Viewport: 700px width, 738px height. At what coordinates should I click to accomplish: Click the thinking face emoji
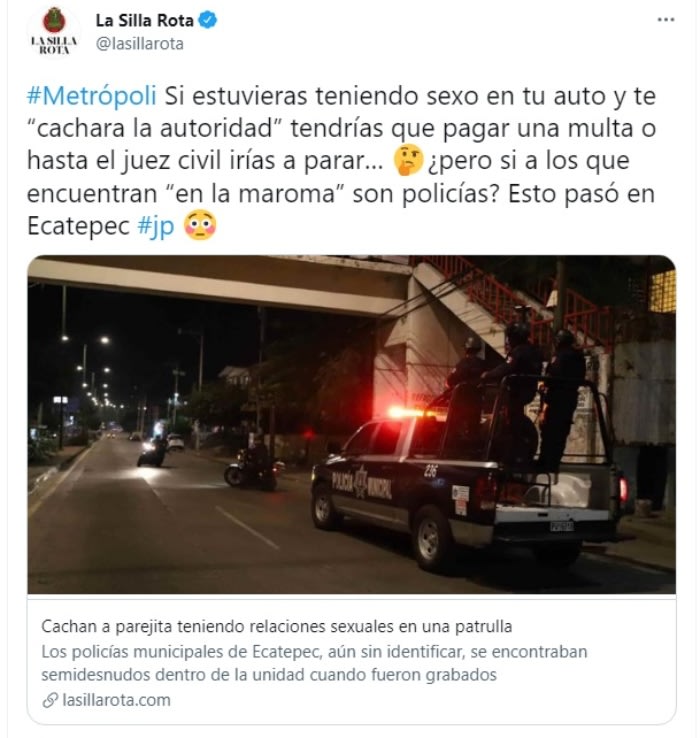pyautogui.click(x=409, y=160)
